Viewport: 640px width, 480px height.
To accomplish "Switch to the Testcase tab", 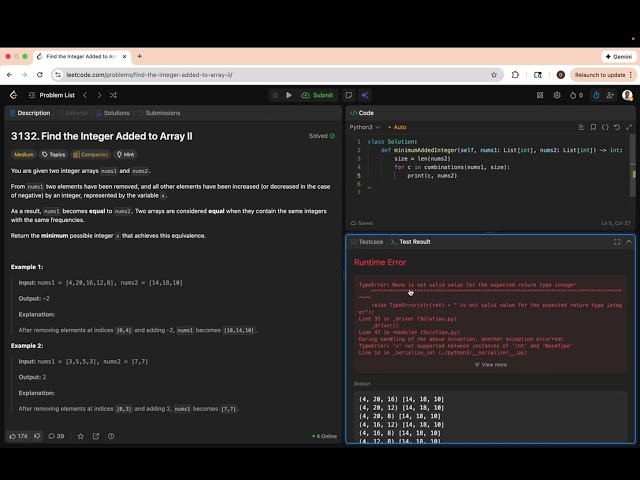I will coord(368,242).
